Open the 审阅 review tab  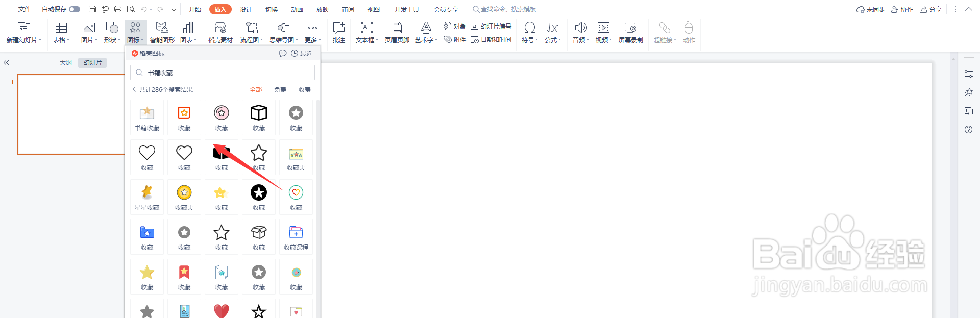point(348,9)
